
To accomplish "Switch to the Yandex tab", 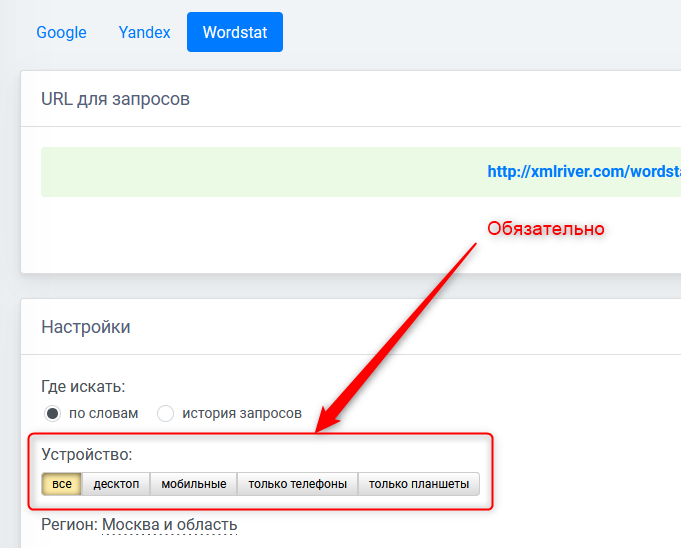I will click(144, 32).
